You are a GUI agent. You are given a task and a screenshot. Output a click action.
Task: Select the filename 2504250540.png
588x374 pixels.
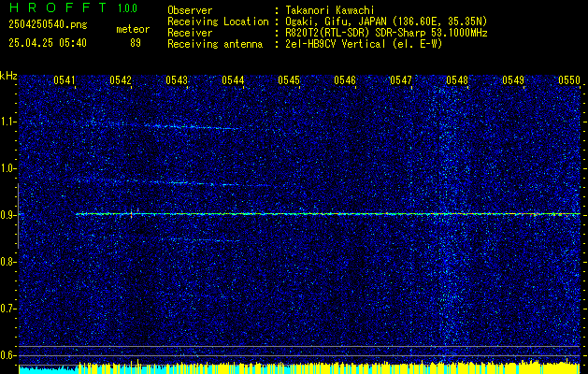(48, 25)
